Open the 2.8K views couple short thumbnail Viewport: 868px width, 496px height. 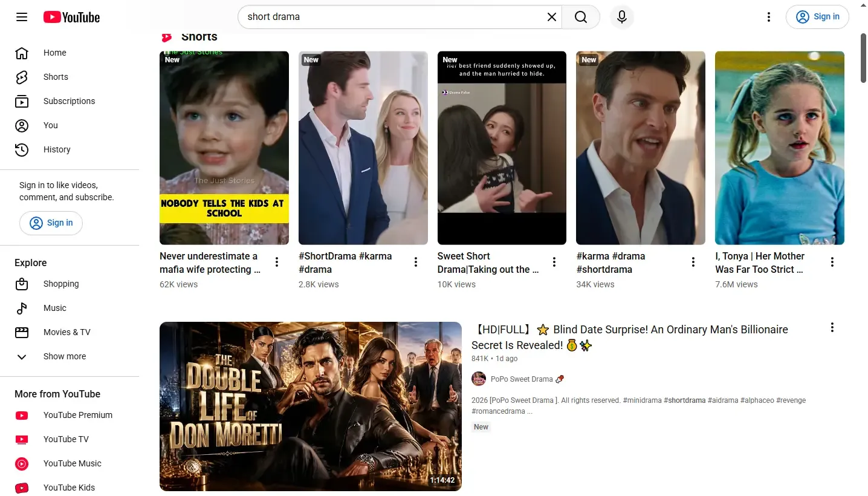(363, 148)
